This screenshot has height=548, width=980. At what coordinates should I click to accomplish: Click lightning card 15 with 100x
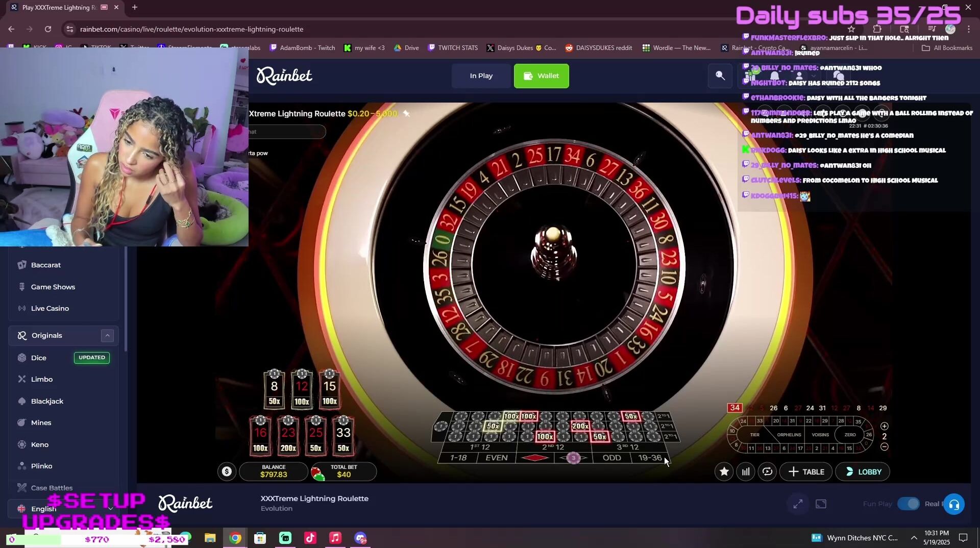pyautogui.click(x=330, y=389)
